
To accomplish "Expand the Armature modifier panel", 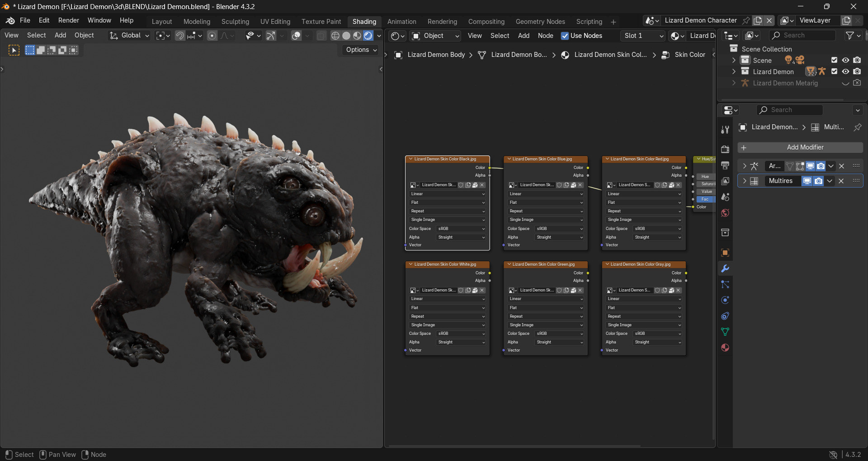I will click(744, 166).
